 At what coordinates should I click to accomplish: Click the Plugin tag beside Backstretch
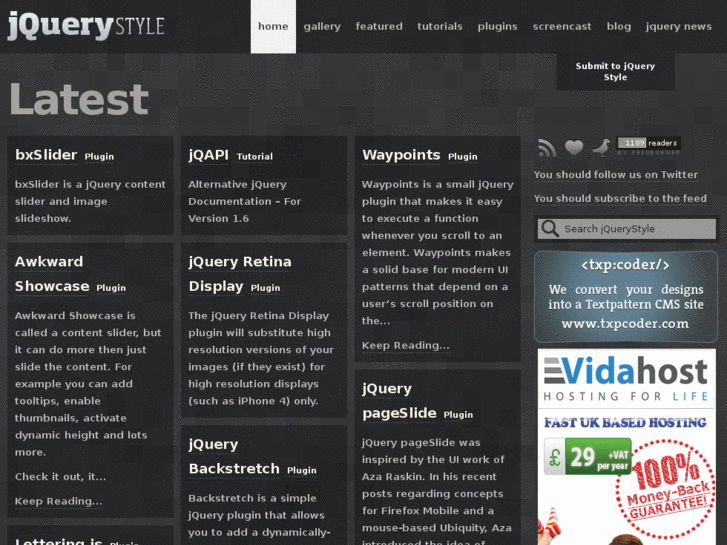point(301,470)
